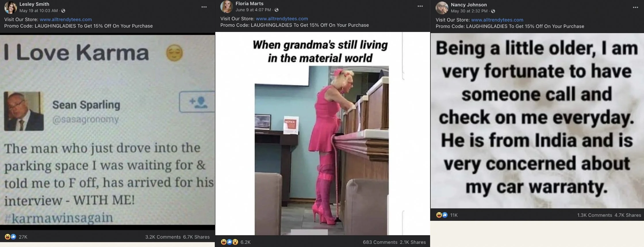This screenshot has height=247, width=644.
Task: Open 3.2K Comments on Karma post
Action: coord(163,237)
